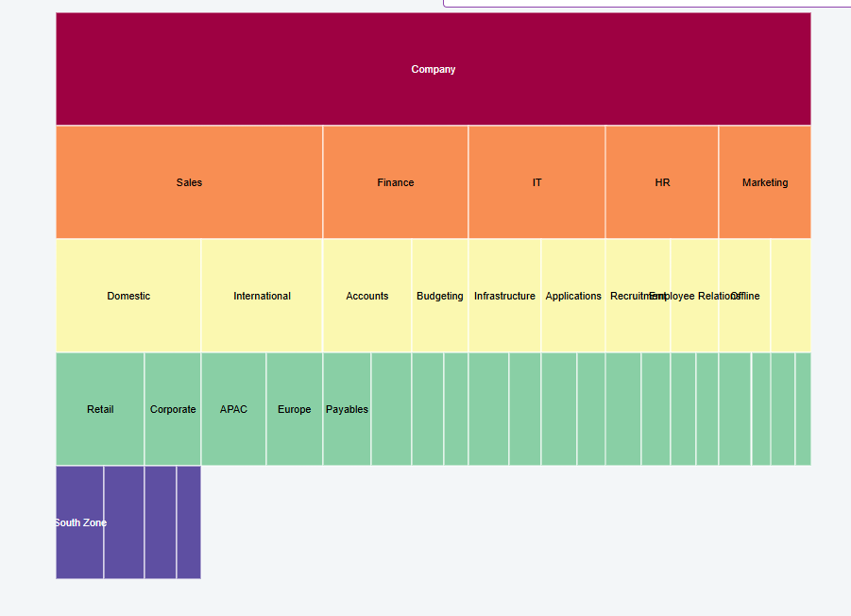Screen dimensions: 851x616
Task: Click the Retail cell
Action: pos(100,409)
